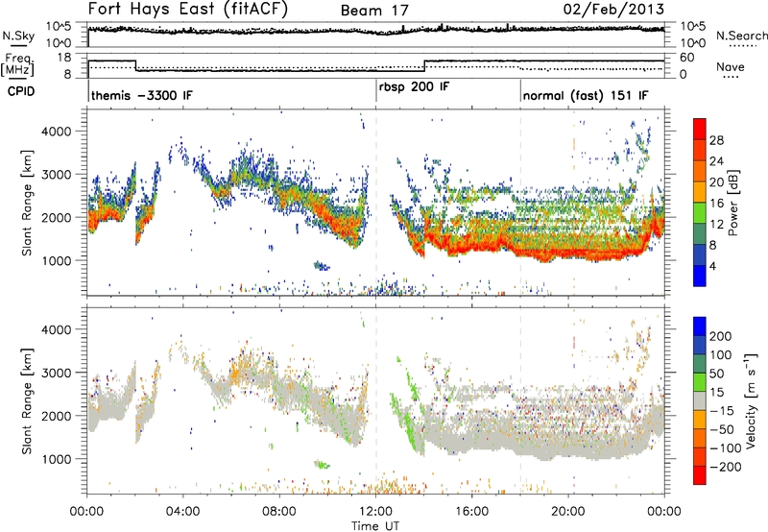Select the 'themis -3300 IF' CPID entry
The height and width of the screenshot is (532, 768).
click(x=141, y=95)
